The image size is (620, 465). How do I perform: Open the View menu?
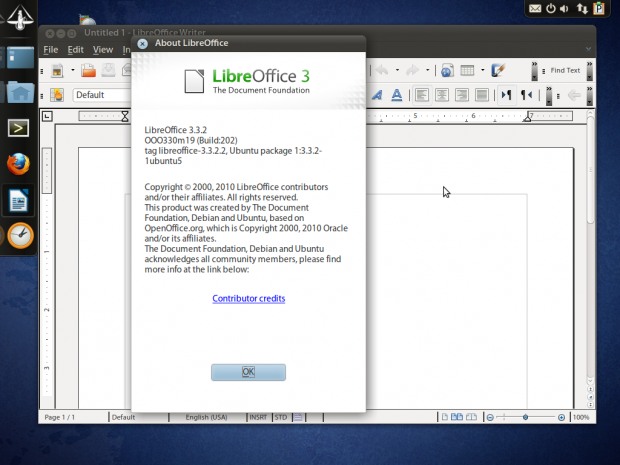click(x=103, y=50)
